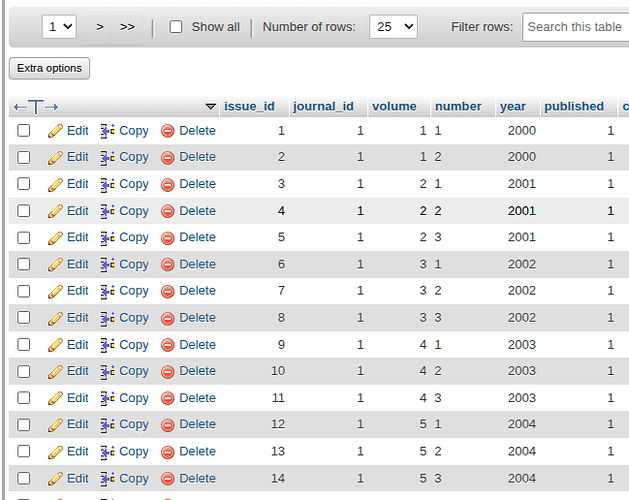Jump to last page with >> button

coord(127,27)
